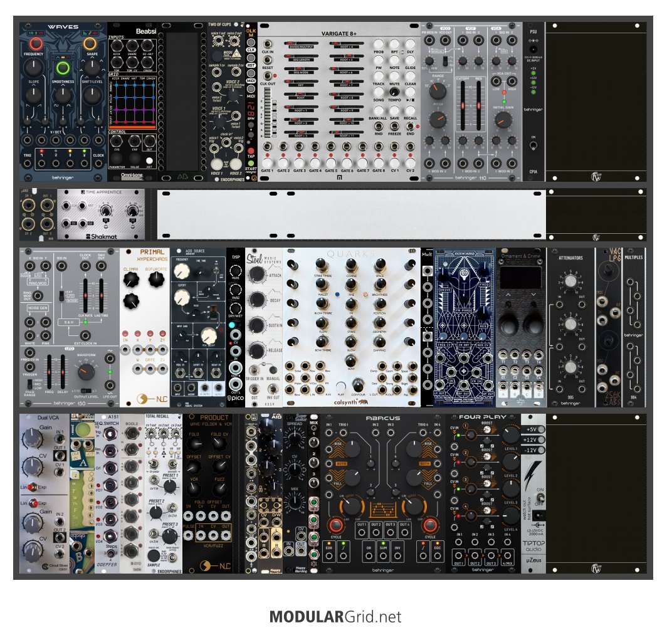This screenshot has width=672, height=630.
Task: Flip the ON/OFF switch on Tiptop uZeus
Action: [540, 499]
